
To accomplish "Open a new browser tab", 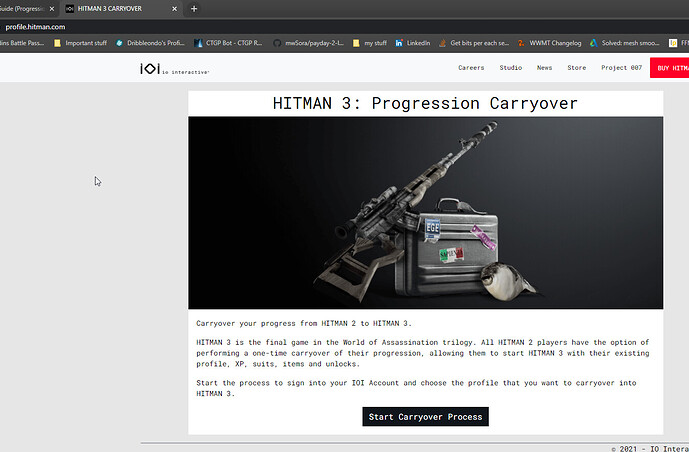I will pyautogui.click(x=194, y=8).
